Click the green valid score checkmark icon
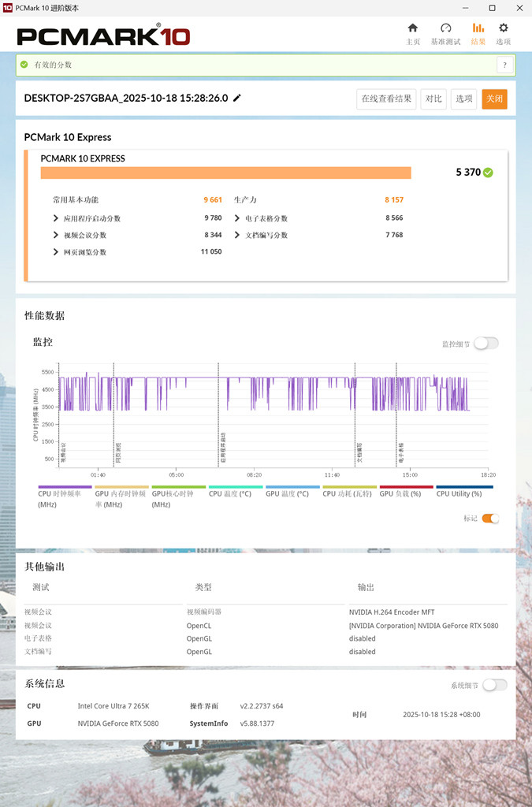 point(488,173)
